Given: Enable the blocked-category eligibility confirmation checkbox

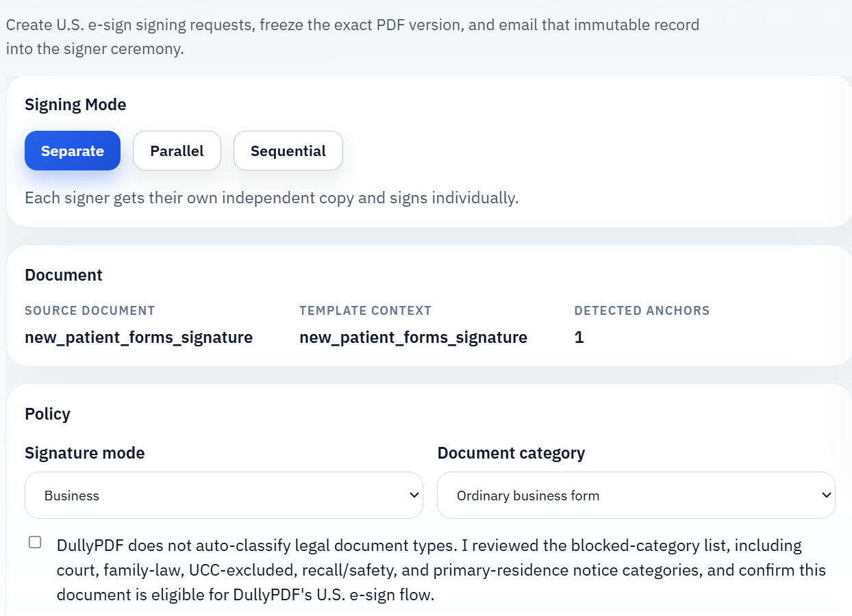Looking at the screenshot, I should pyautogui.click(x=34, y=542).
